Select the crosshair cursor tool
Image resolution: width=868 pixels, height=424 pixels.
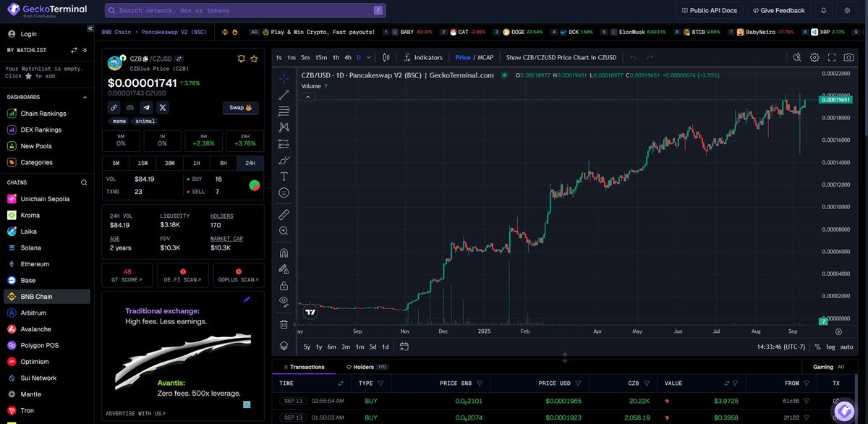pos(284,78)
